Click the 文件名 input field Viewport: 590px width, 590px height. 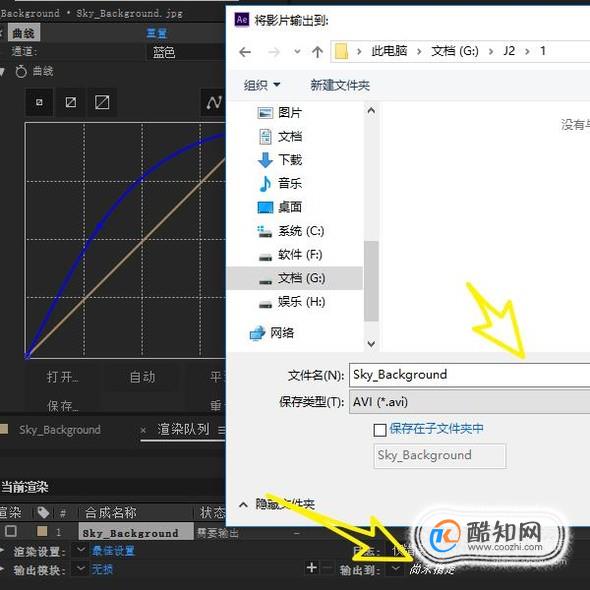(469, 375)
